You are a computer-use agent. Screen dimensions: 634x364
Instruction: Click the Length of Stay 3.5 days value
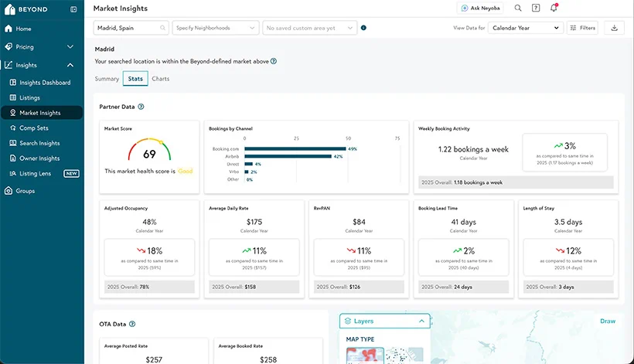568,222
